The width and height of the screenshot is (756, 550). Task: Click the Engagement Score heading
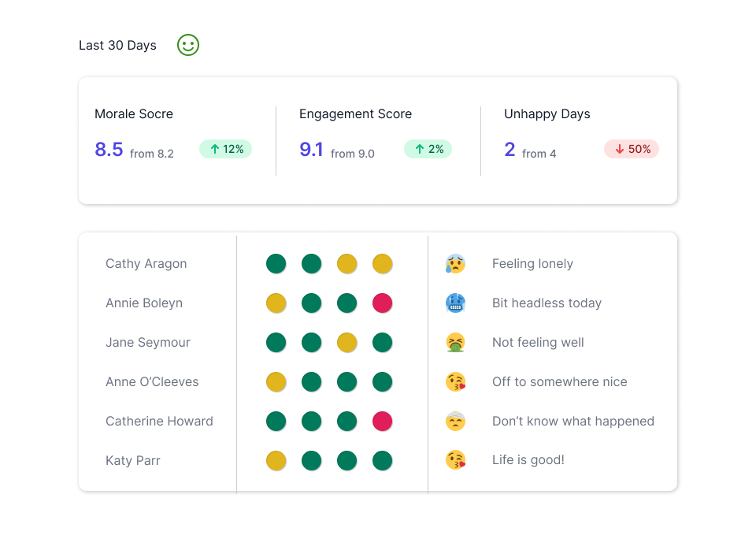(355, 113)
